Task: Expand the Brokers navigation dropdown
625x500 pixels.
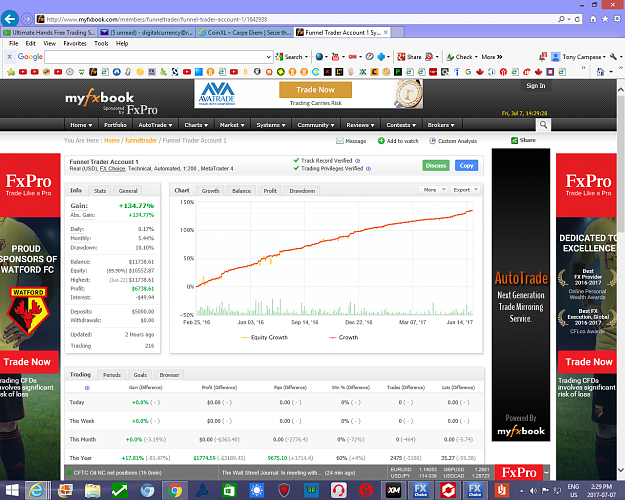Action: click(x=441, y=125)
